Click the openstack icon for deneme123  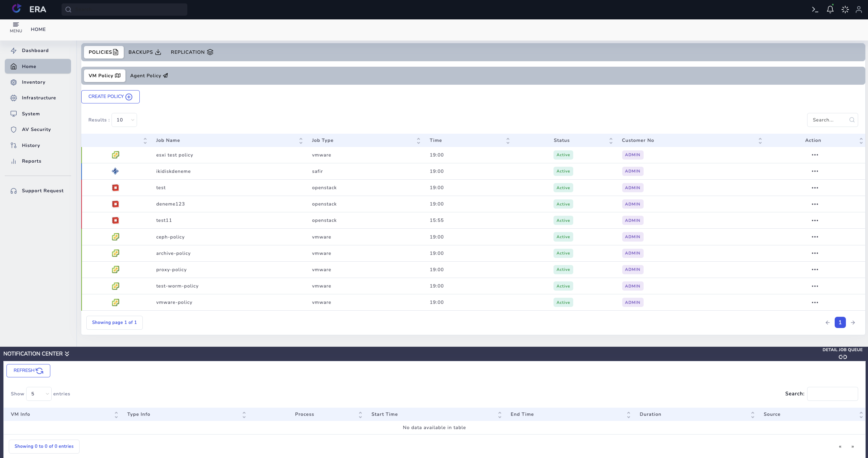(x=116, y=204)
